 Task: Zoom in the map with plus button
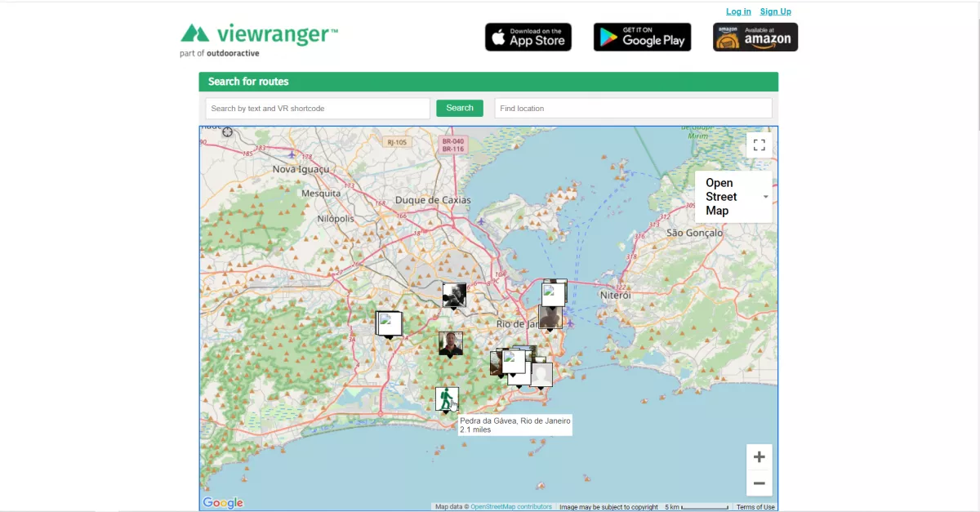point(759,456)
